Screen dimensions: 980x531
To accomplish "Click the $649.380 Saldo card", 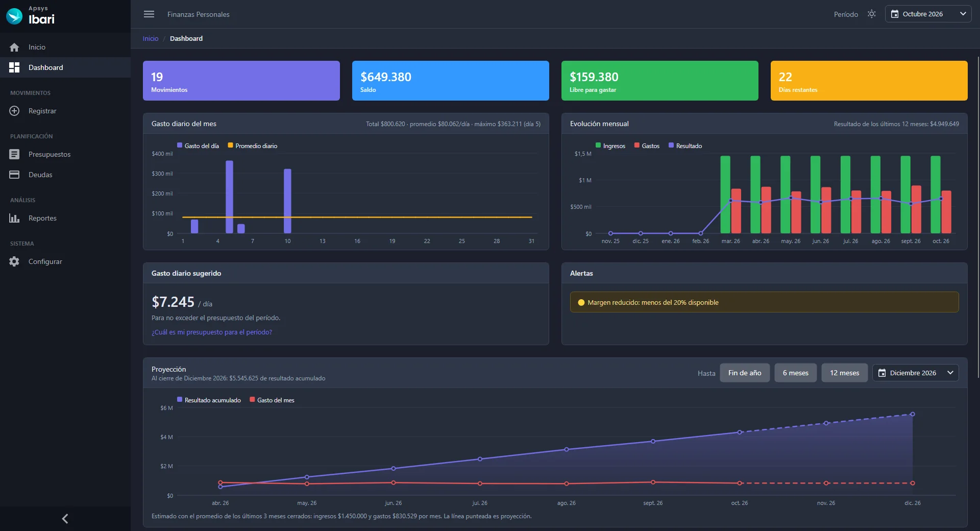I will pyautogui.click(x=451, y=81).
